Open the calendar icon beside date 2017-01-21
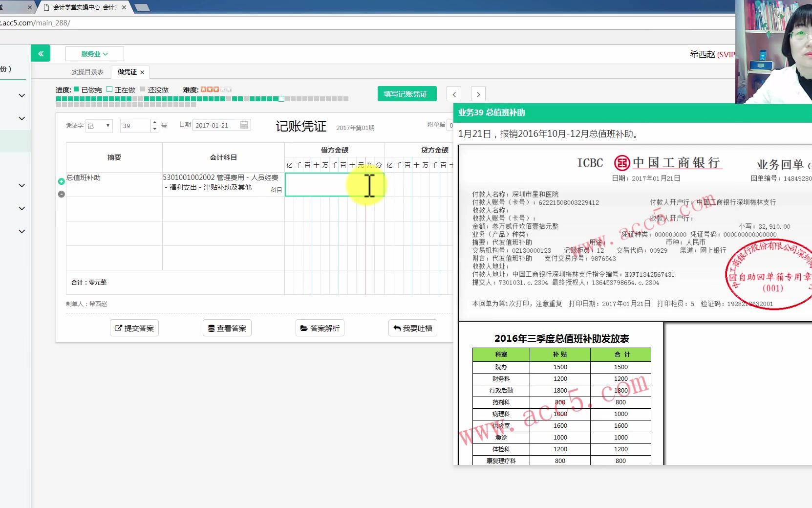Viewport: 812px width, 508px height. tap(244, 125)
